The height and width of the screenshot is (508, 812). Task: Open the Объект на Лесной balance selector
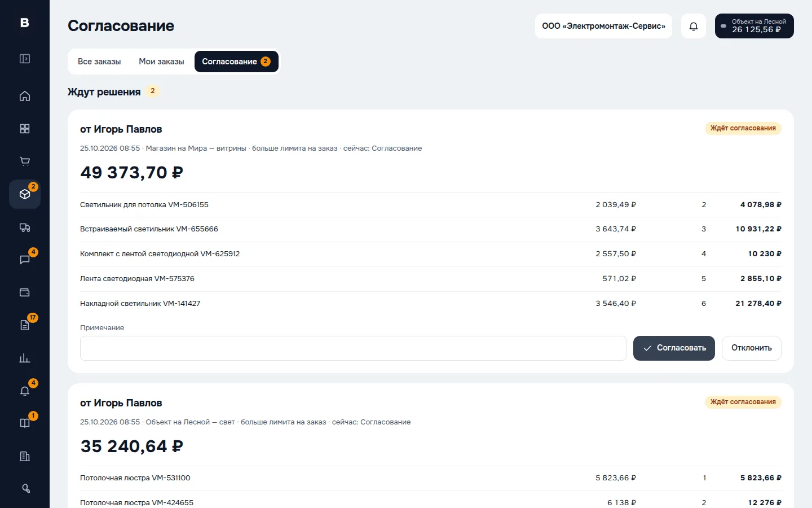coord(754,26)
